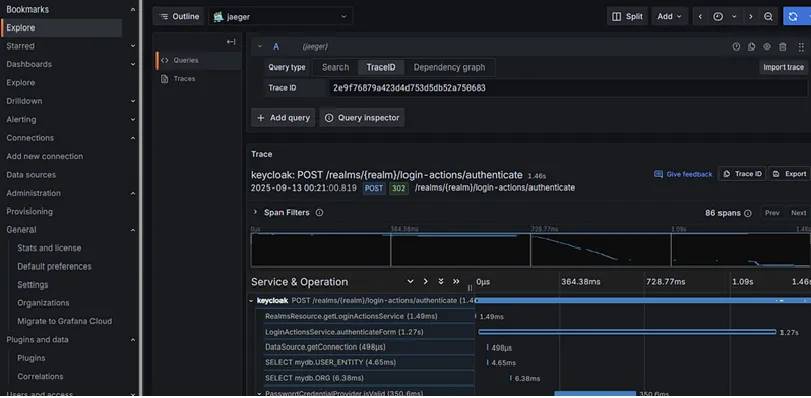This screenshot has height=398, width=811.
Task: Click the Next span button
Action: [x=798, y=213]
